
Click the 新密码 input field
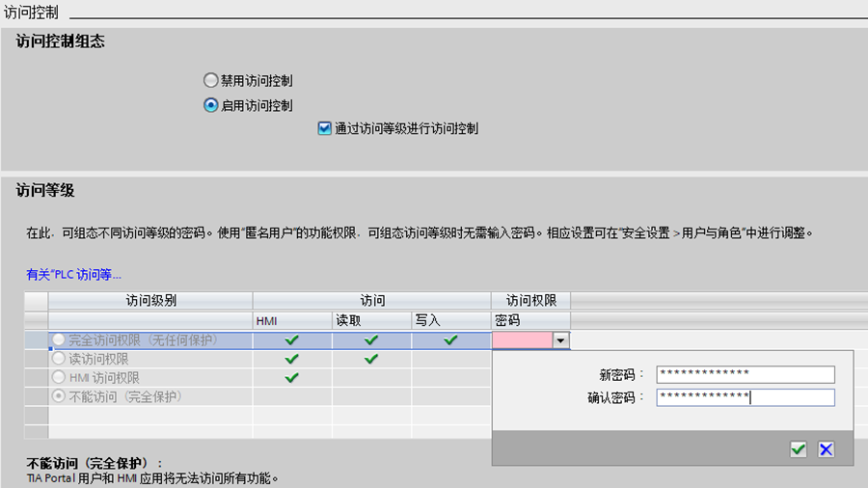[745, 375]
